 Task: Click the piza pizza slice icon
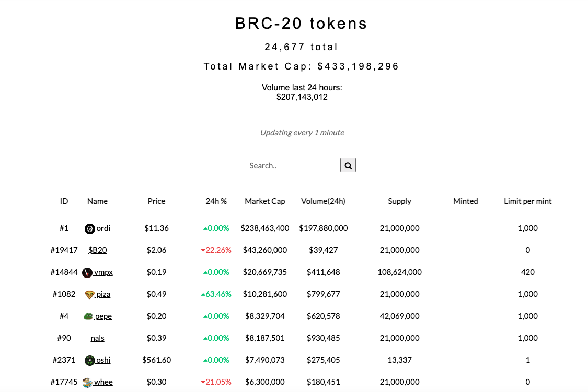[x=89, y=294]
